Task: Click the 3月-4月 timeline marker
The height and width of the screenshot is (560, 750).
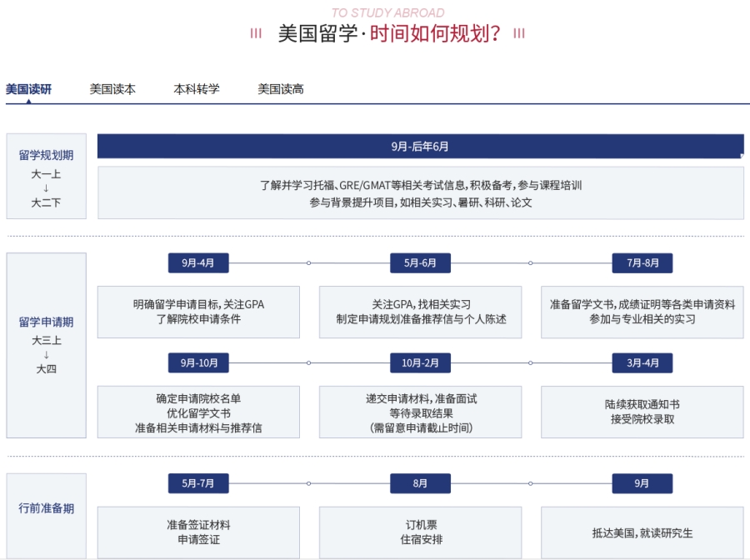Action: click(642, 363)
